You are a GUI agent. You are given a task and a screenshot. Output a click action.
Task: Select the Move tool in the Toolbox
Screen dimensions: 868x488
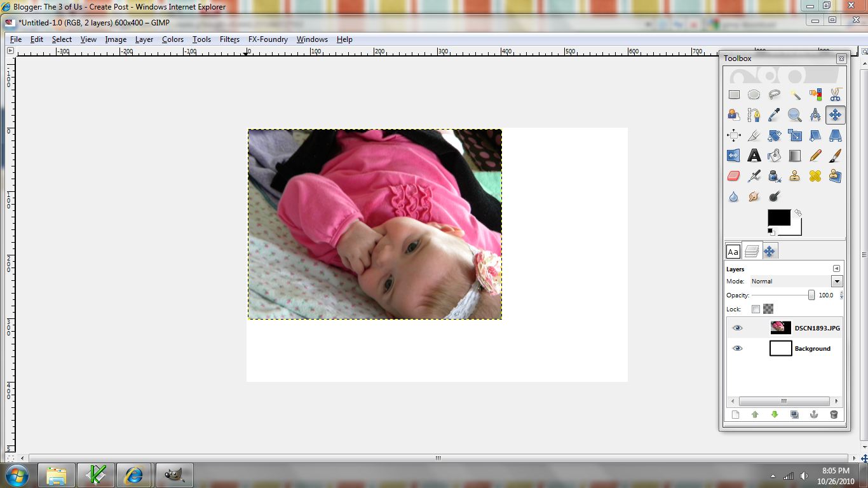tap(835, 115)
